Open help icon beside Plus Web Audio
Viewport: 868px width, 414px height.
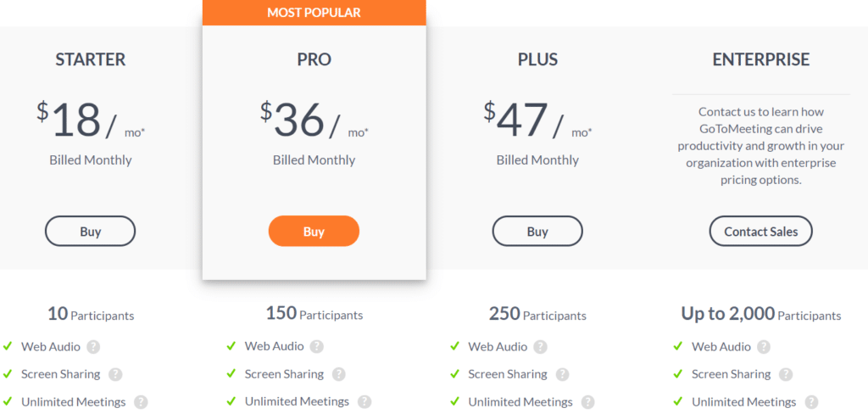tap(540, 348)
